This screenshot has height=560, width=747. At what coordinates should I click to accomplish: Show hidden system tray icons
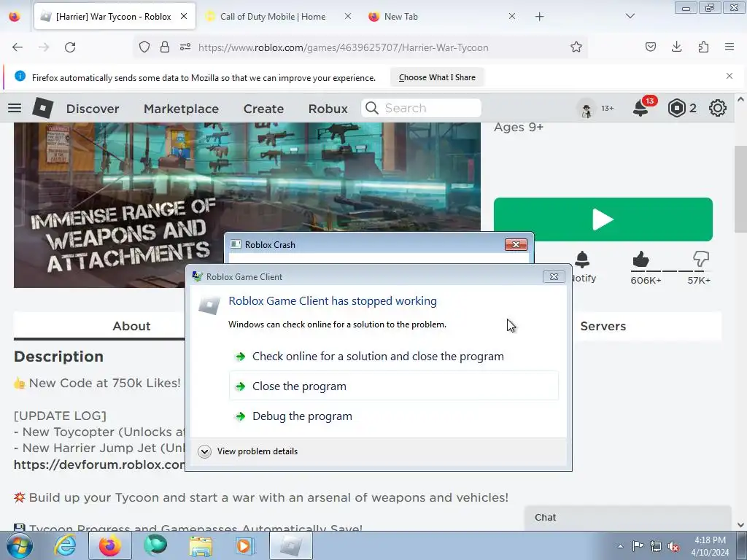pos(620,546)
